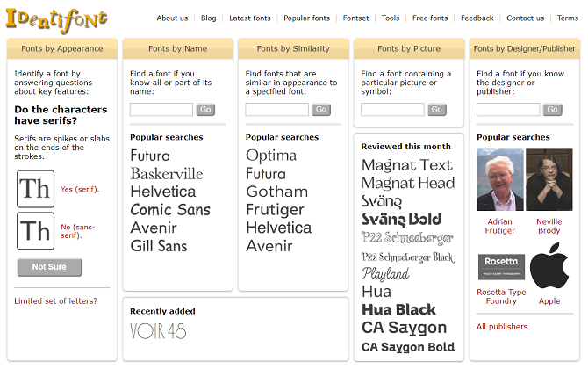Open the Rosetta Type Foundry text link
The height and width of the screenshot is (369, 588).
click(x=501, y=297)
